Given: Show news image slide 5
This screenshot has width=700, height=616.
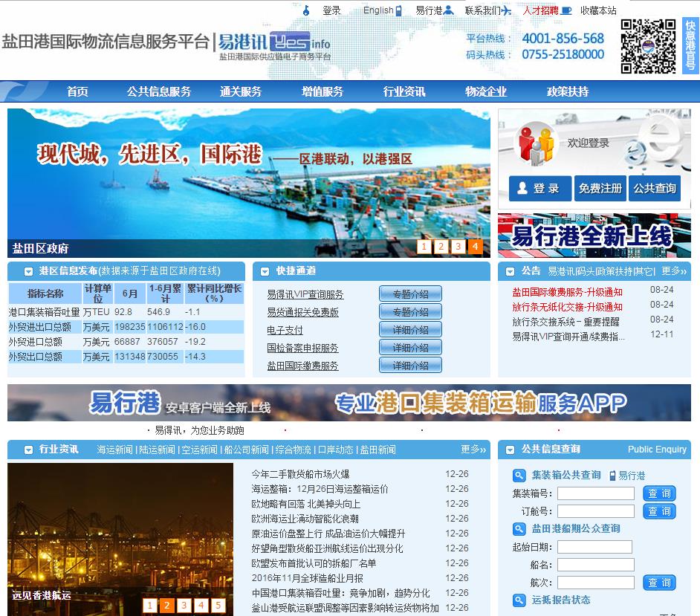Looking at the screenshot, I should pyautogui.click(x=218, y=606).
